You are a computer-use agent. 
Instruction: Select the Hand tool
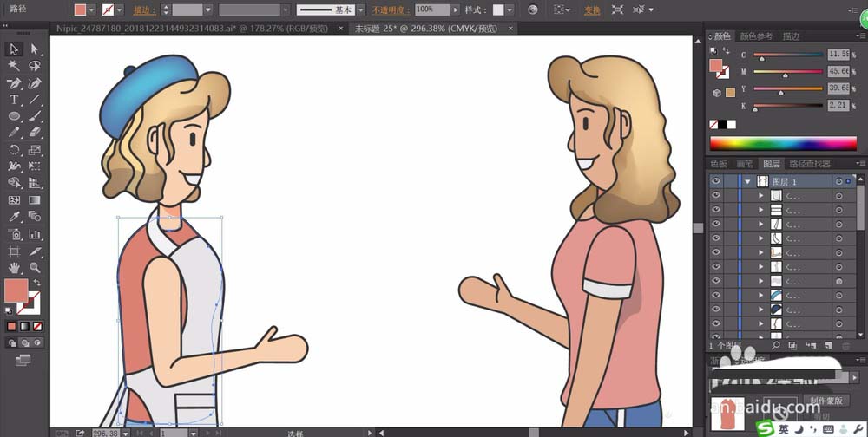[14, 268]
